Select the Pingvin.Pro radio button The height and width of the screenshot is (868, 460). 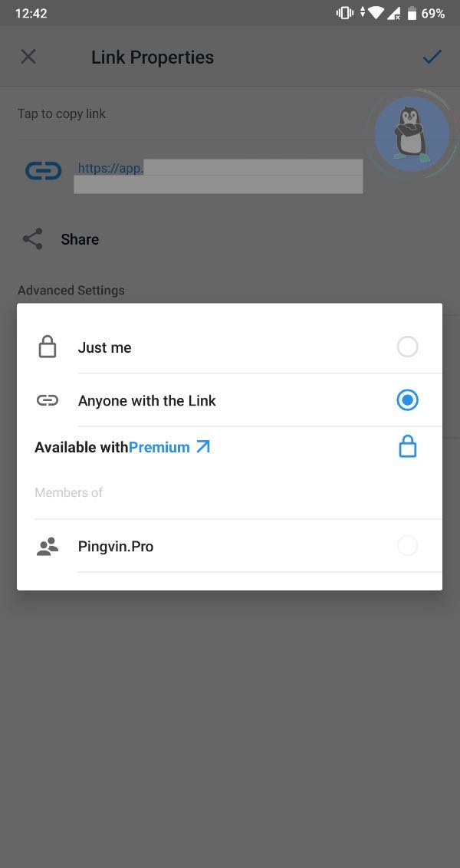click(x=407, y=546)
